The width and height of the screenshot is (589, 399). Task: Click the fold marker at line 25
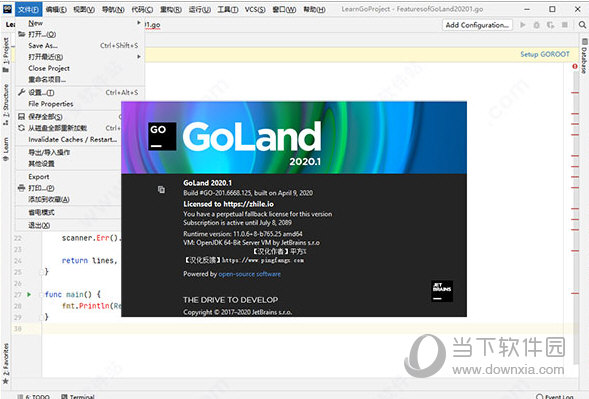pos(42,272)
